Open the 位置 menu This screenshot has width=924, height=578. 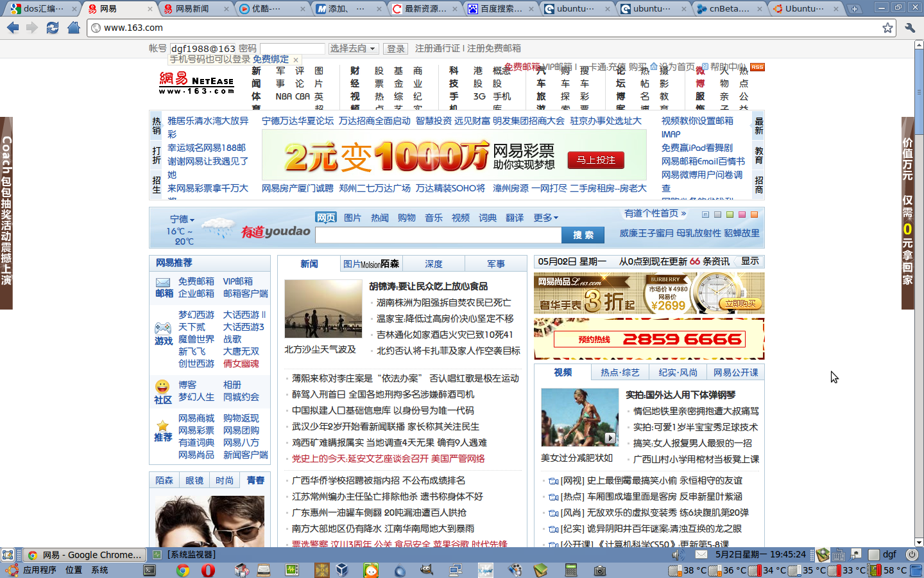click(x=73, y=570)
